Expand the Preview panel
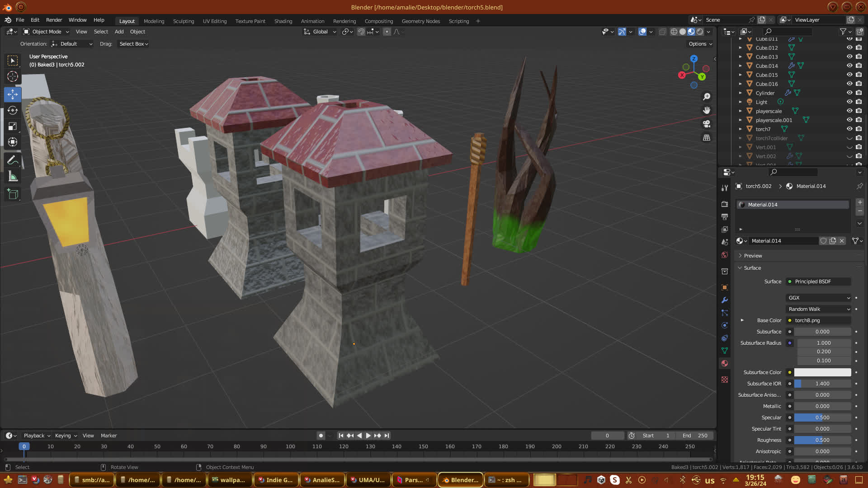This screenshot has width=868, height=488. [753, 256]
